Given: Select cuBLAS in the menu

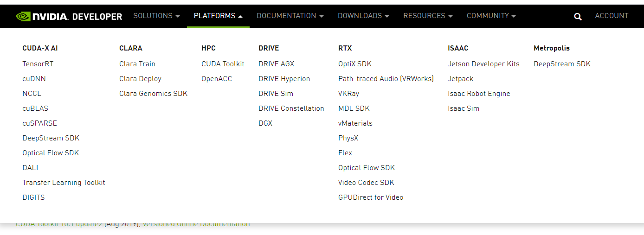Looking at the screenshot, I should click(x=35, y=108).
